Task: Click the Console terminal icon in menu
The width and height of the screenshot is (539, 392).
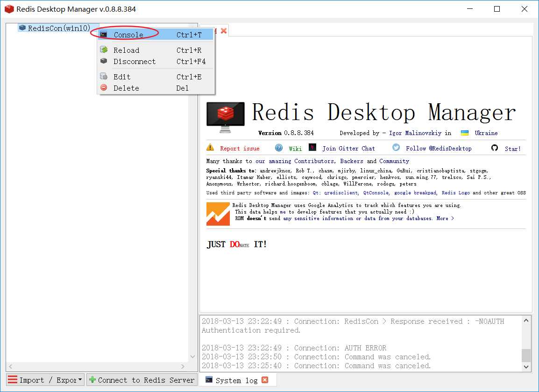Action: click(104, 35)
